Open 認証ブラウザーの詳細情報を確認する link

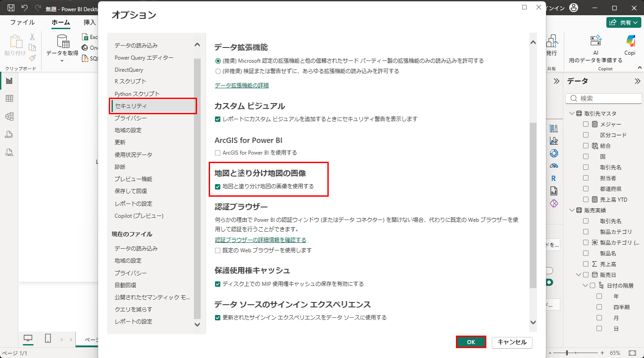(x=260, y=240)
